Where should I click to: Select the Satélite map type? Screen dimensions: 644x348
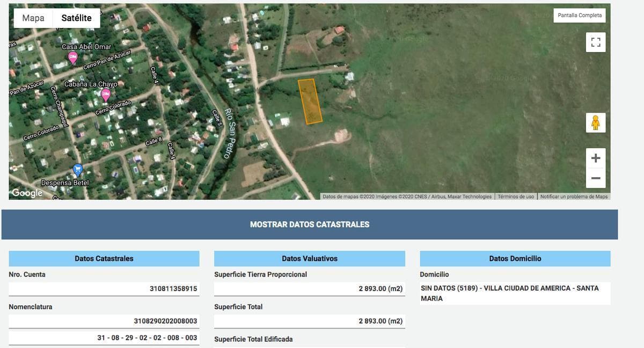76,18
